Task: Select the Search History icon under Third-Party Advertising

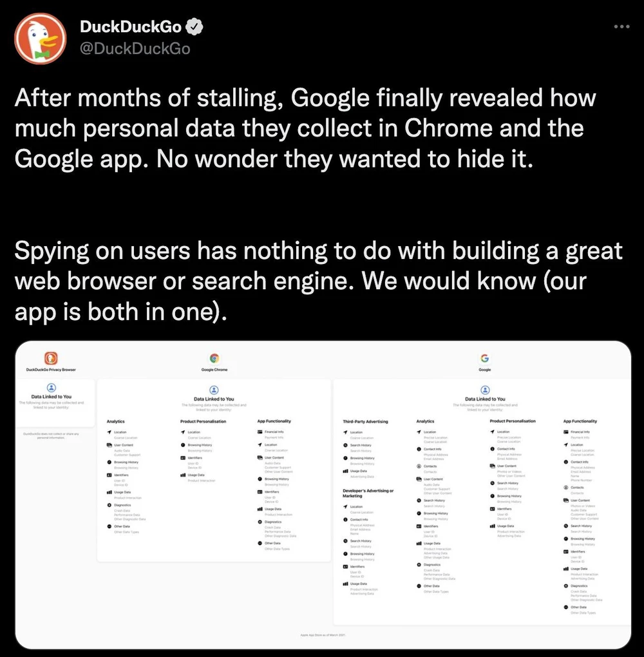Action: [x=345, y=445]
